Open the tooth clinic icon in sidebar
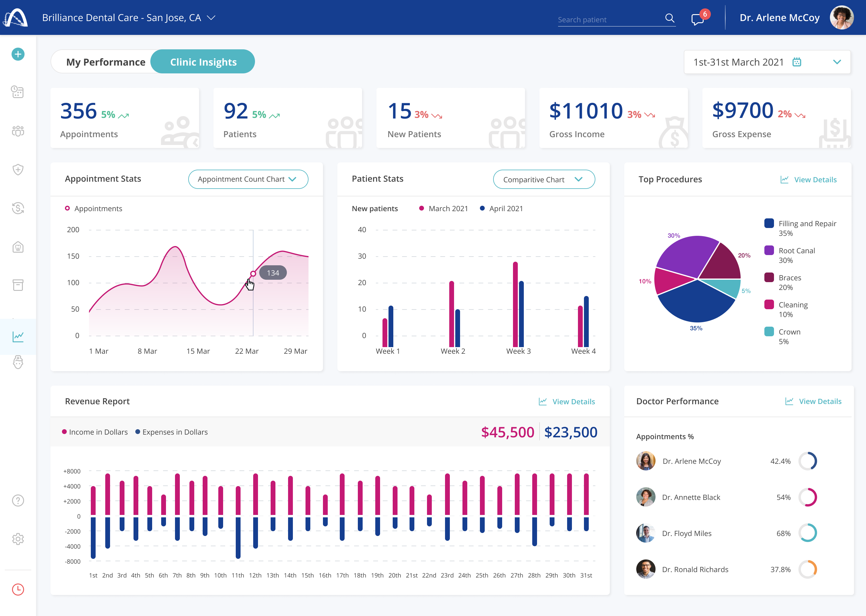Screen dimensions: 866x616 pos(18,247)
